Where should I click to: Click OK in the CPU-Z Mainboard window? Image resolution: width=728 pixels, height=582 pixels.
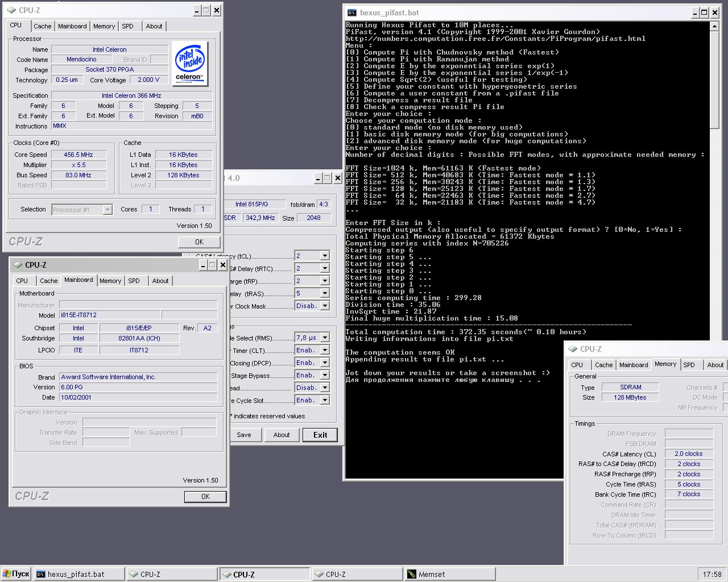tap(205, 496)
